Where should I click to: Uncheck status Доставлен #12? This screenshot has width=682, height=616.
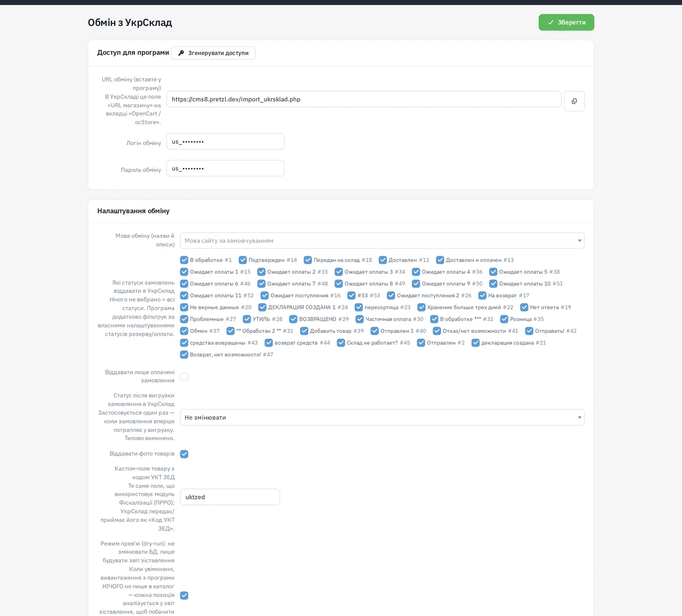pos(383,260)
